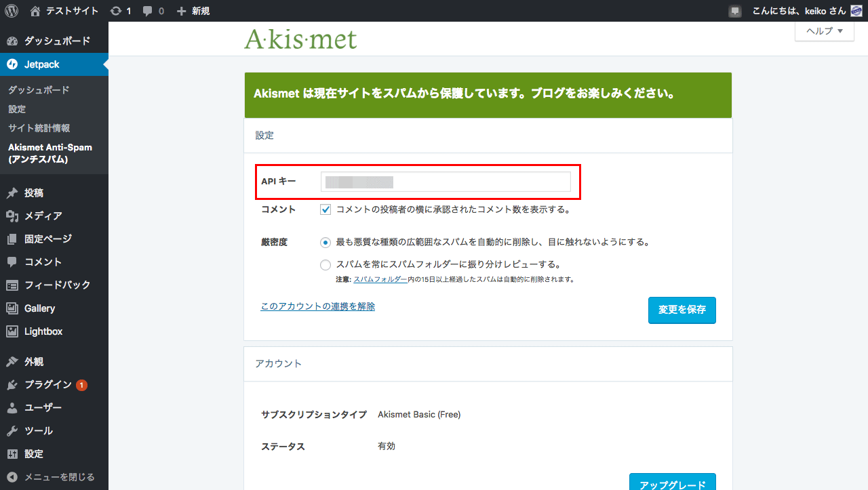Click the ダッシュボード gauge icon in sidebar
This screenshot has width=868, height=490.
point(12,41)
